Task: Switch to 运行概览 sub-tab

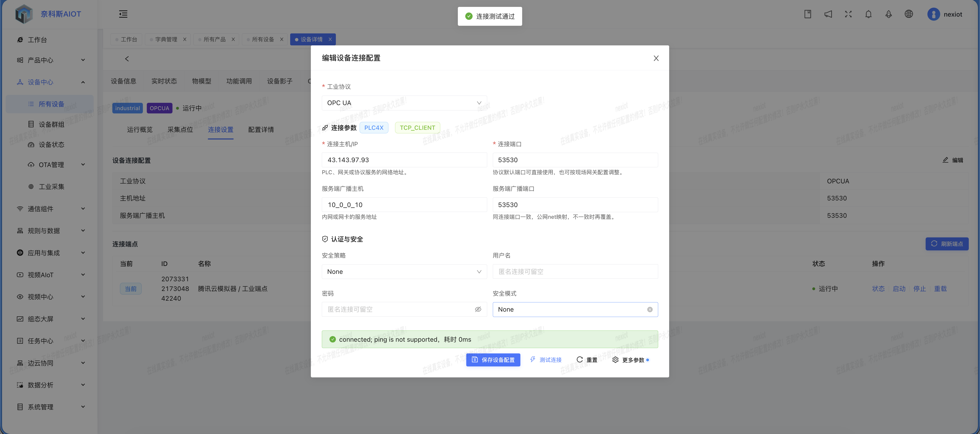Action: pos(140,130)
